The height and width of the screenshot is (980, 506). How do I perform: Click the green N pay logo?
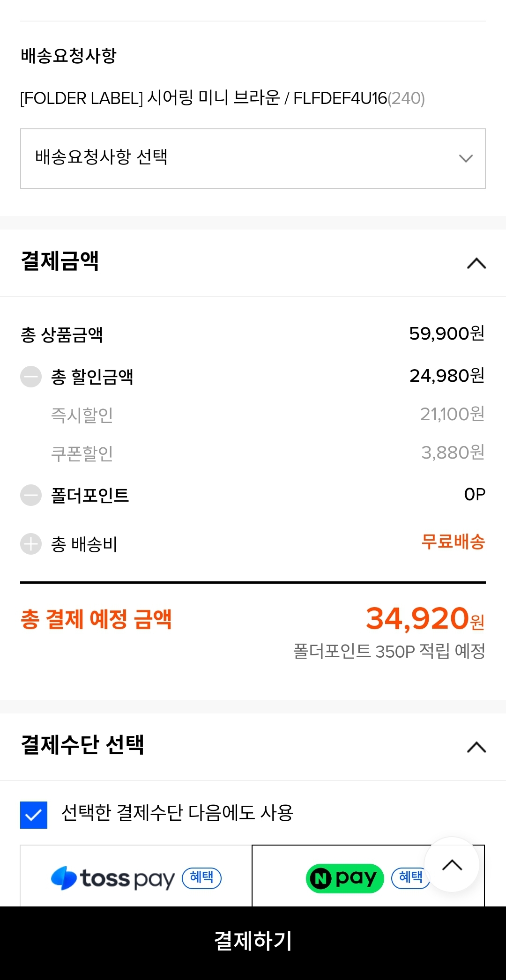click(344, 878)
